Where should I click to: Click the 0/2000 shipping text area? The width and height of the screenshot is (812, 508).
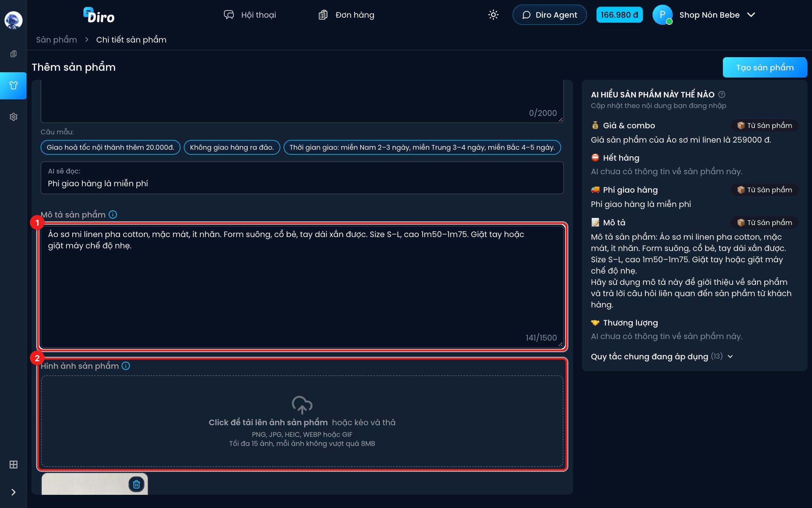(302, 102)
